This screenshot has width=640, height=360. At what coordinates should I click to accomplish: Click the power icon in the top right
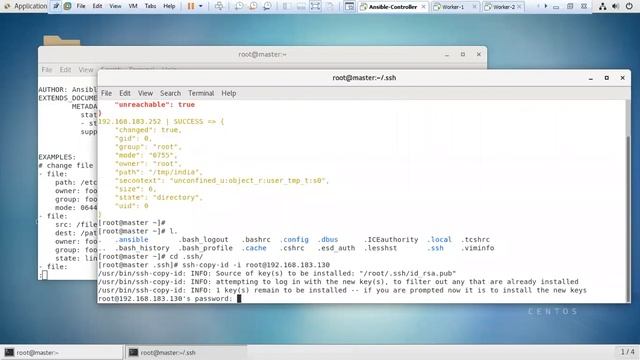point(629,7)
